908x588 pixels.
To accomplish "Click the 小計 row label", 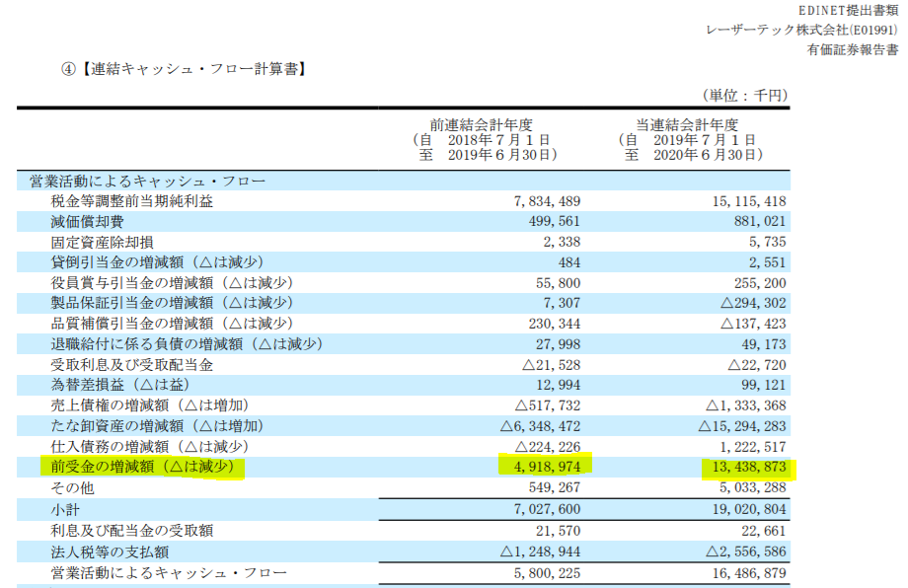I will point(65,510).
